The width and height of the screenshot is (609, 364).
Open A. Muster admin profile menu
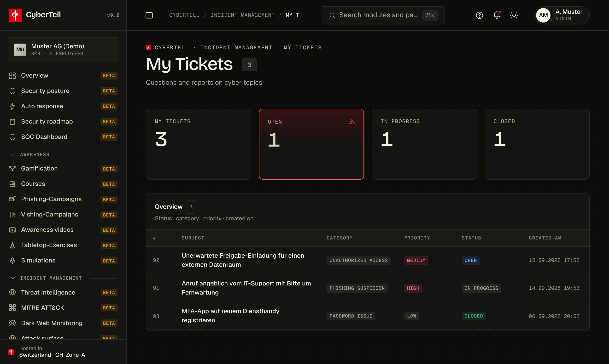point(562,15)
